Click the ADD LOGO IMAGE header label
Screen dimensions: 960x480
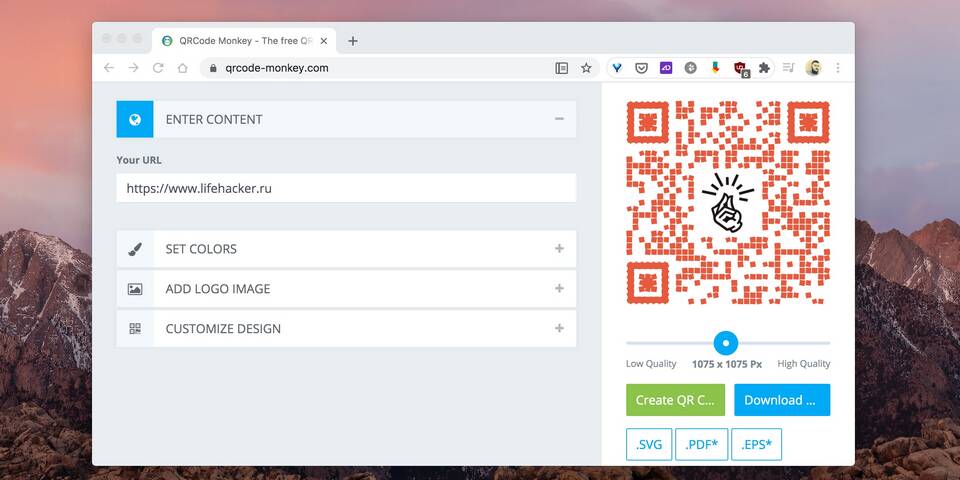click(x=218, y=289)
